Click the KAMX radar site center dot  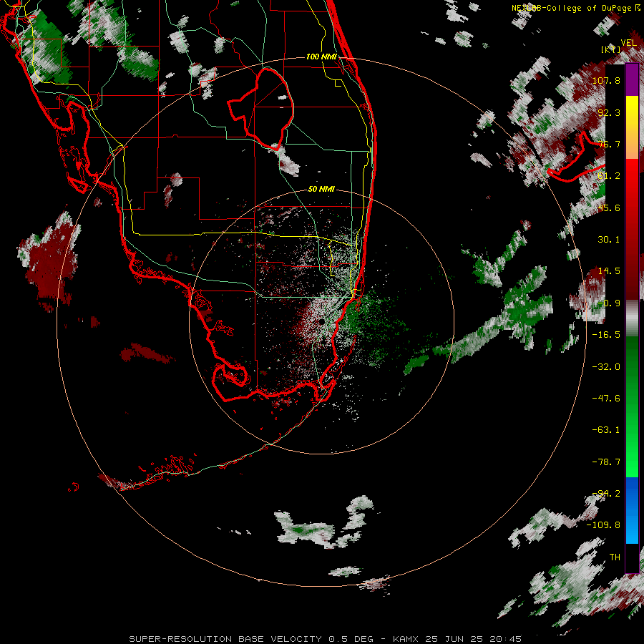pos(321,321)
